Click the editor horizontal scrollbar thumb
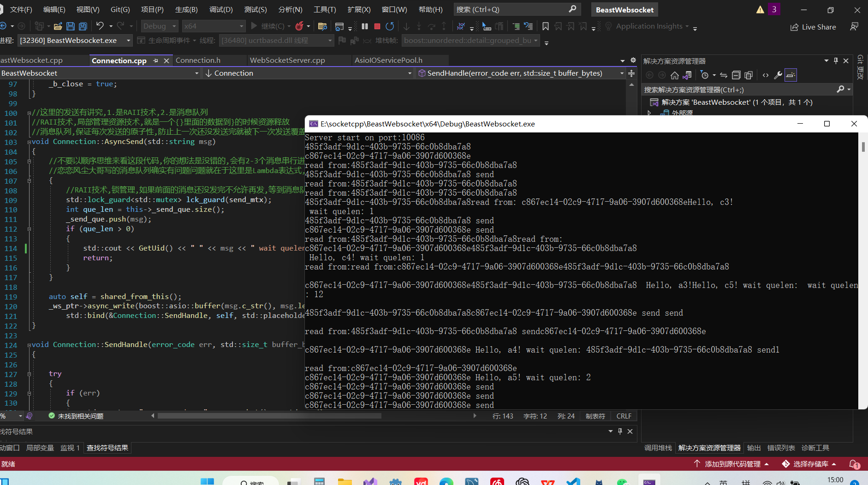Image resolution: width=868 pixels, height=485 pixels. pos(269,416)
